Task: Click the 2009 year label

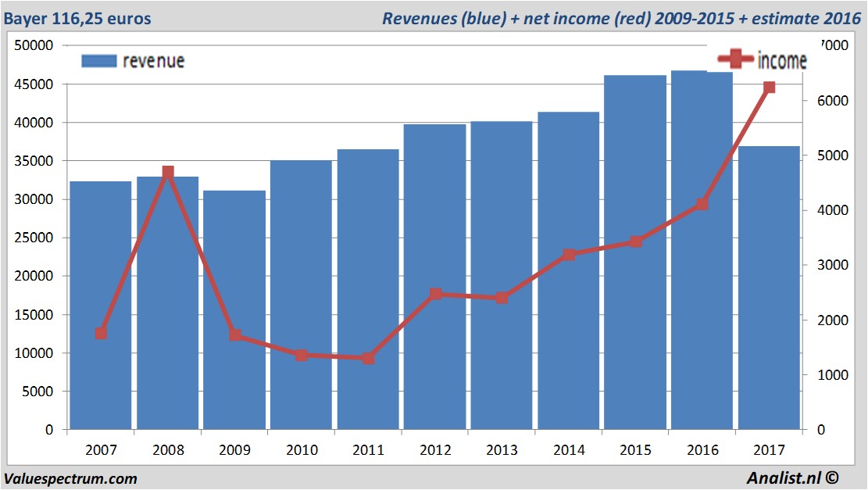Action: 234,449
